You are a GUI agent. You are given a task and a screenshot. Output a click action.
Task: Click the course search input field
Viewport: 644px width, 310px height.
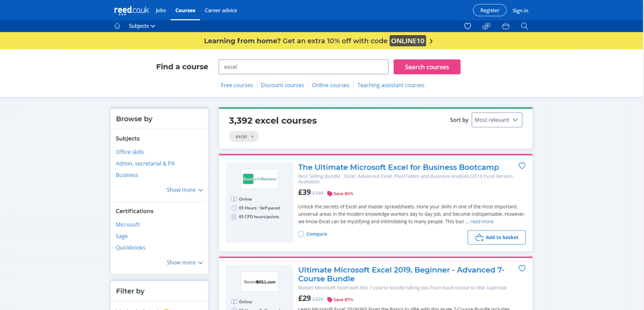(x=303, y=67)
